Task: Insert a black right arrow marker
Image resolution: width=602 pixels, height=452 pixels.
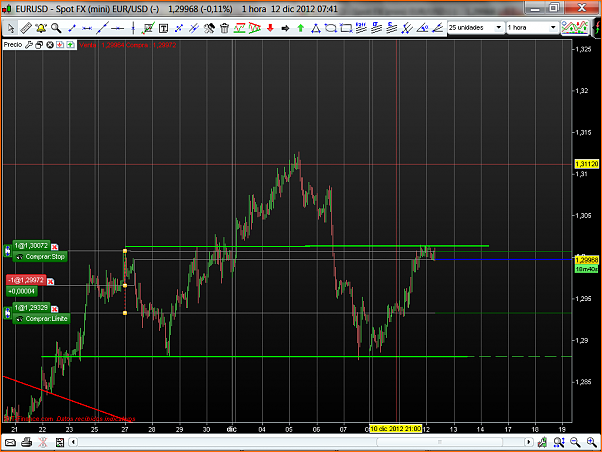Action: [285, 28]
